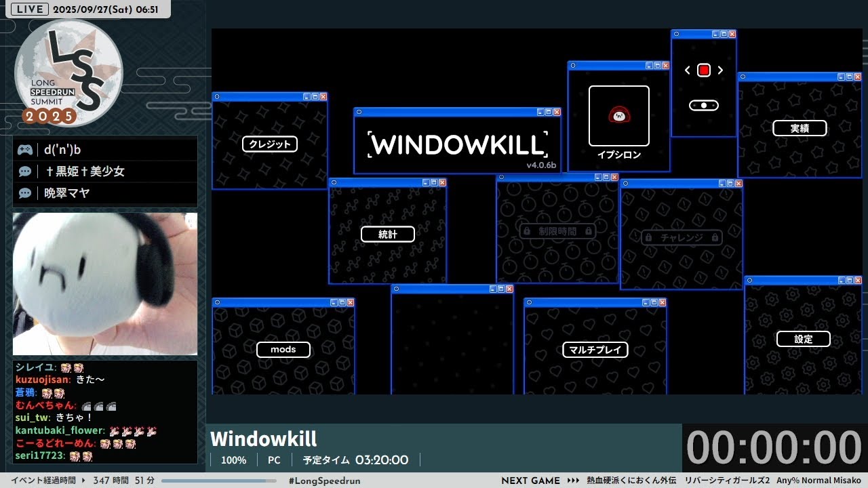Open the クレジット credits button
This screenshot has width=868, height=488.
tap(270, 144)
